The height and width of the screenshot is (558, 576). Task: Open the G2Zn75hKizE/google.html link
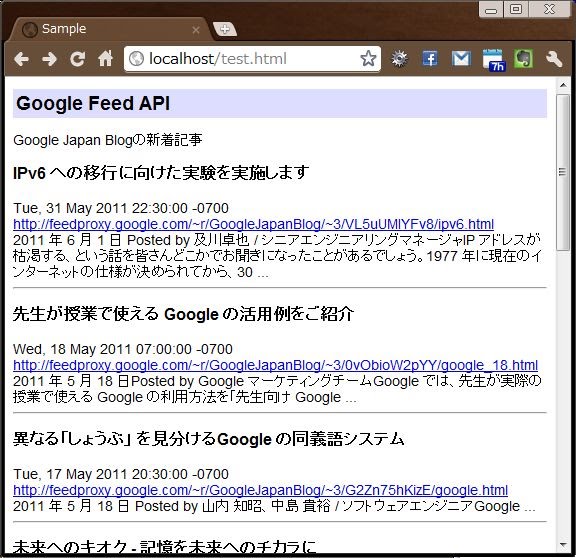tap(260, 490)
